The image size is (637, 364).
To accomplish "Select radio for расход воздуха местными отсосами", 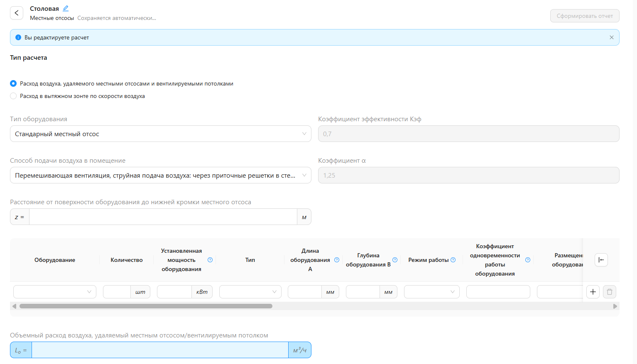I will pos(13,83).
